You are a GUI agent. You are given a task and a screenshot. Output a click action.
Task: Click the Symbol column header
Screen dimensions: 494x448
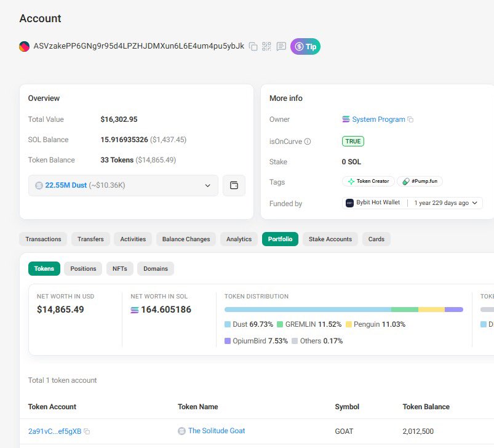(x=347, y=407)
